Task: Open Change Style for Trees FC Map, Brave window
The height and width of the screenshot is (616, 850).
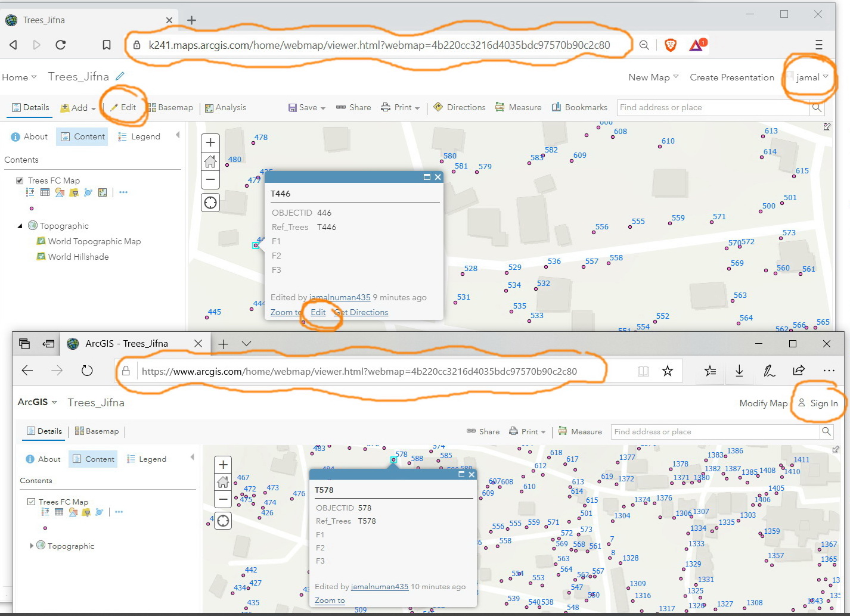Action: [59, 192]
